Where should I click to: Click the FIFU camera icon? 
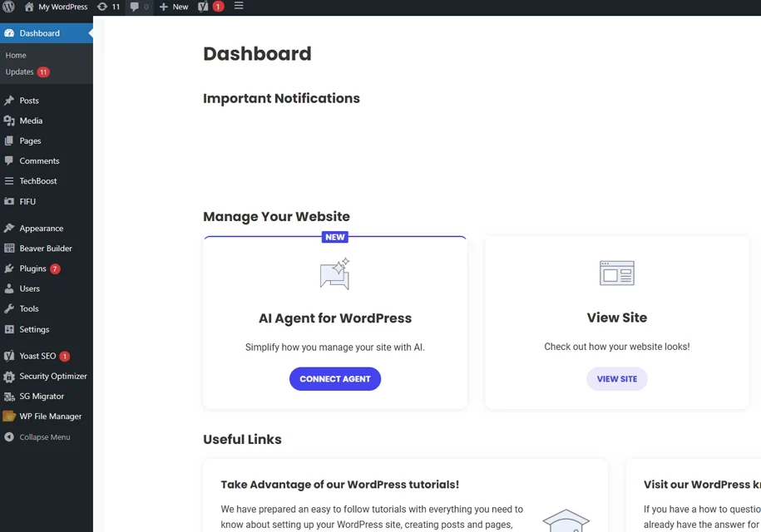pos(9,201)
